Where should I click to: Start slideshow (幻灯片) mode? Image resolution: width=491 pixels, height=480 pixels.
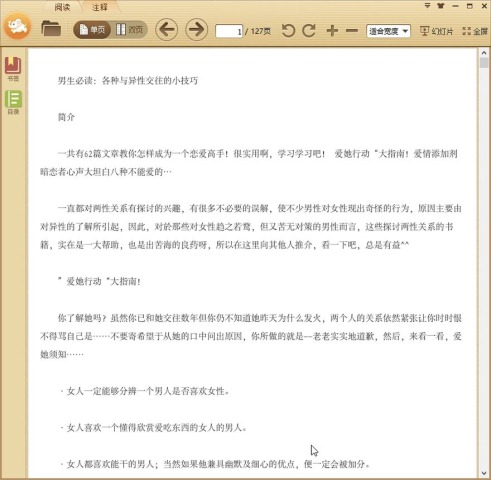point(436,31)
